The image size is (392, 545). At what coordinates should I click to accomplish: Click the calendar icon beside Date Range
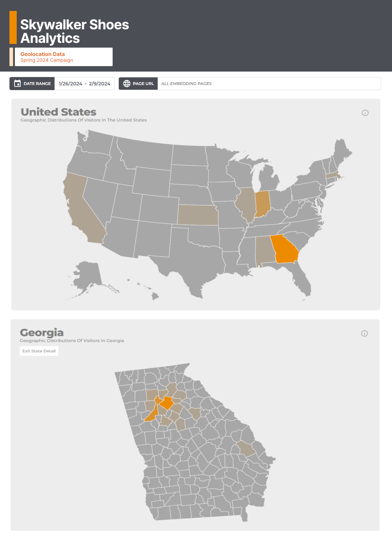[x=17, y=84]
